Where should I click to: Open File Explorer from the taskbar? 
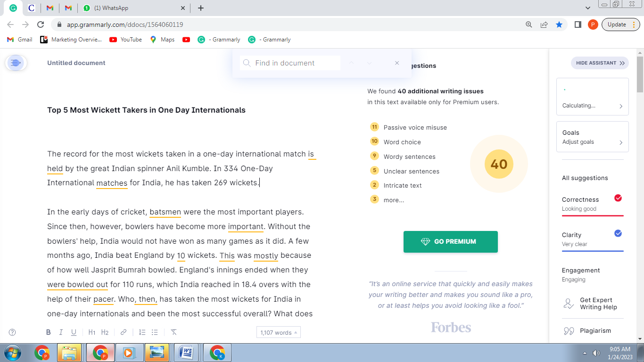[x=70, y=353]
